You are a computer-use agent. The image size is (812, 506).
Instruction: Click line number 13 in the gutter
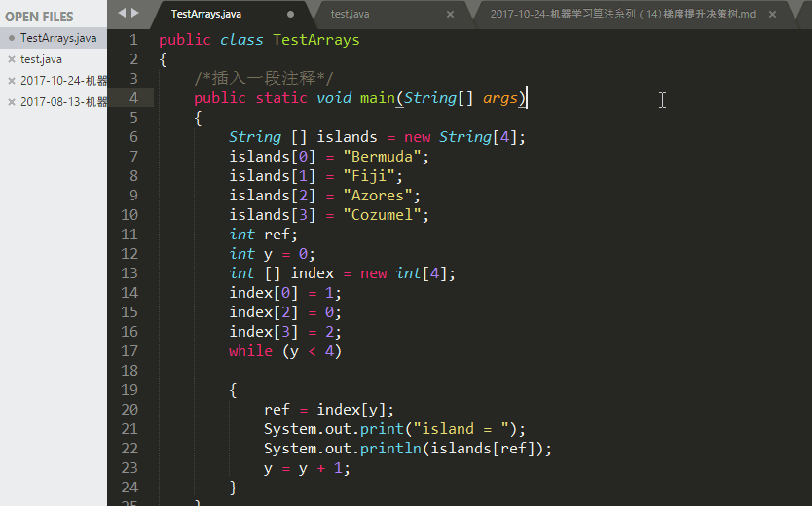tap(129, 273)
